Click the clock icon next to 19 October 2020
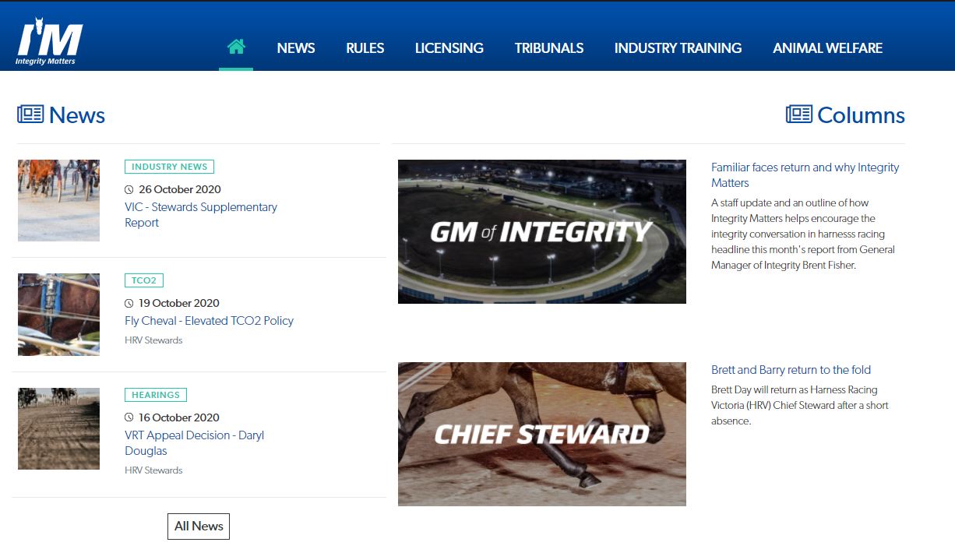The width and height of the screenshot is (955, 560). point(129,303)
